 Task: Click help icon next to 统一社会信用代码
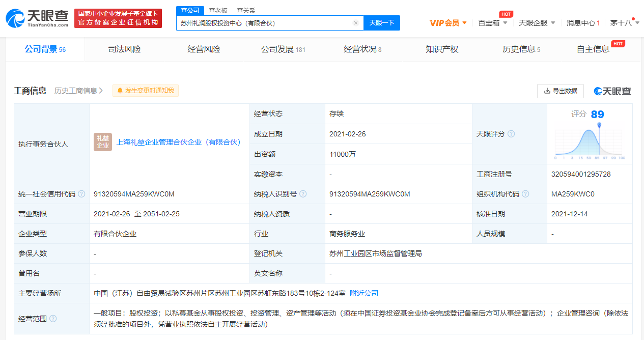pos(81,194)
